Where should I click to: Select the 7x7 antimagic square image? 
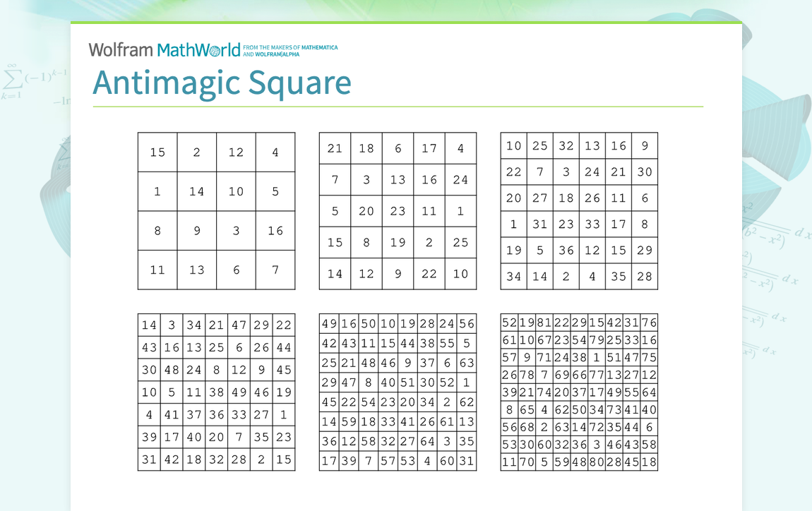216,392
